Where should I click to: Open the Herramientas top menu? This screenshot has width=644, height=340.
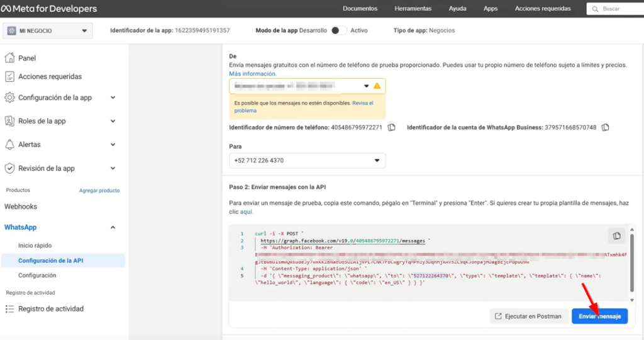(413, 9)
